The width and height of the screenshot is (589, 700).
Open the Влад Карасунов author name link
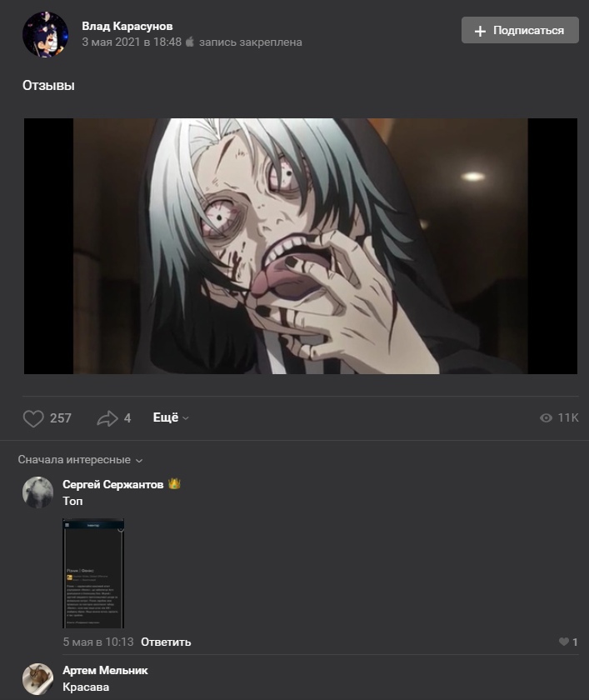127,26
